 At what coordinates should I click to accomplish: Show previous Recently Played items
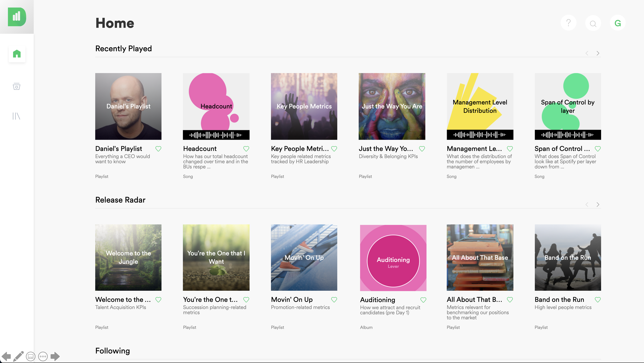(587, 53)
